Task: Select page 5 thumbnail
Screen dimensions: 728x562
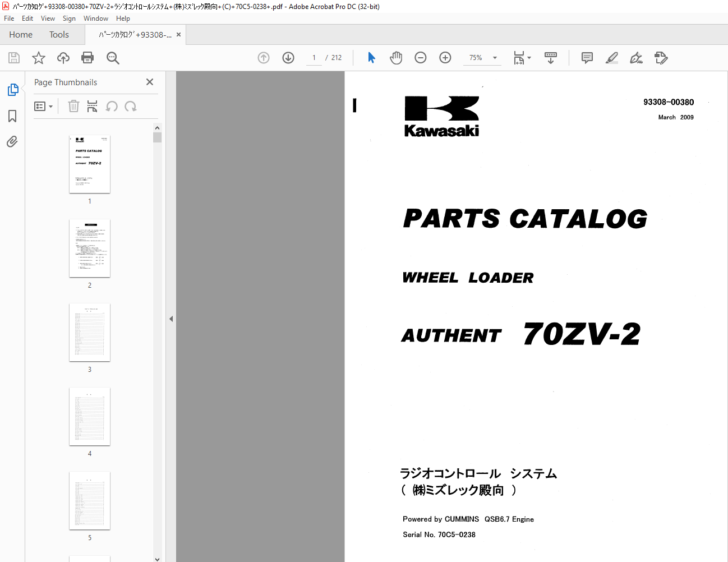Action: point(90,500)
